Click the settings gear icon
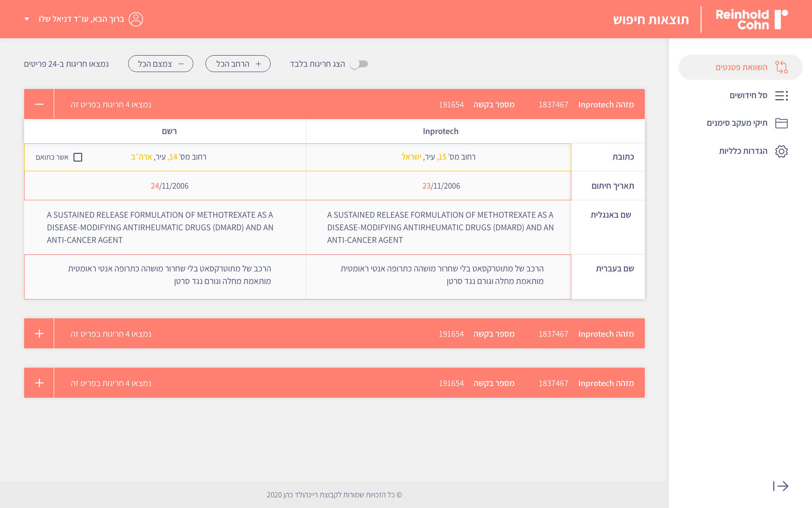Viewport: 812px width, 508px height. [x=782, y=151]
